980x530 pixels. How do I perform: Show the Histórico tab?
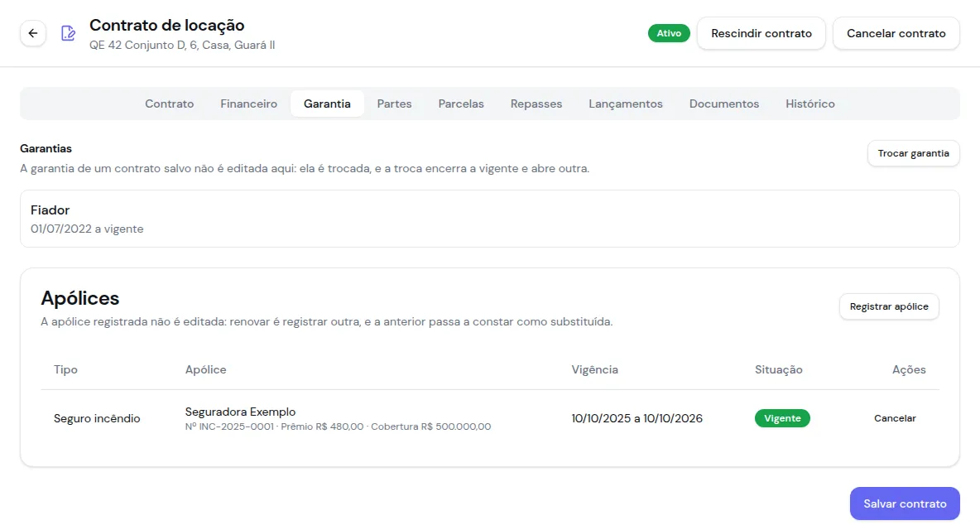click(x=810, y=104)
